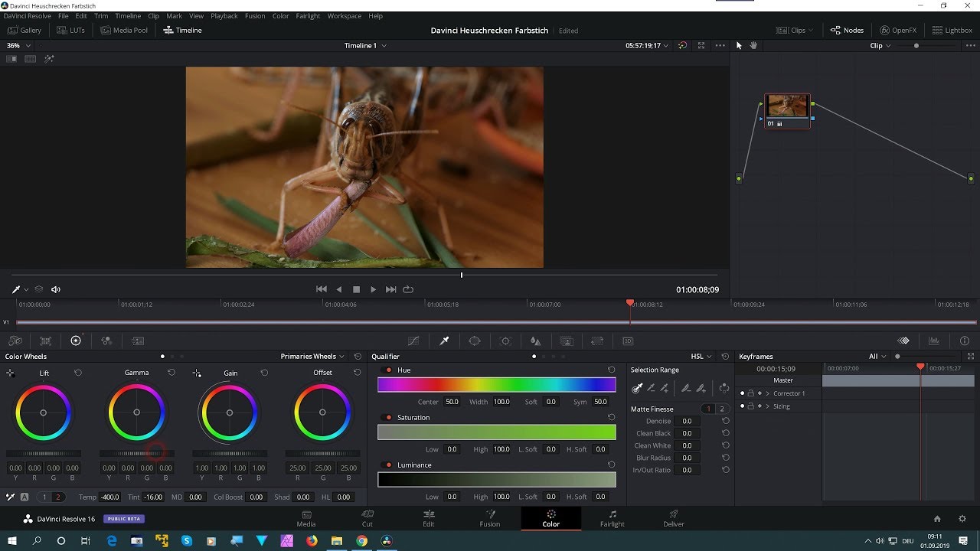Open the Color Match palette
This screenshot has width=980, height=551.
(x=45, y=341)
